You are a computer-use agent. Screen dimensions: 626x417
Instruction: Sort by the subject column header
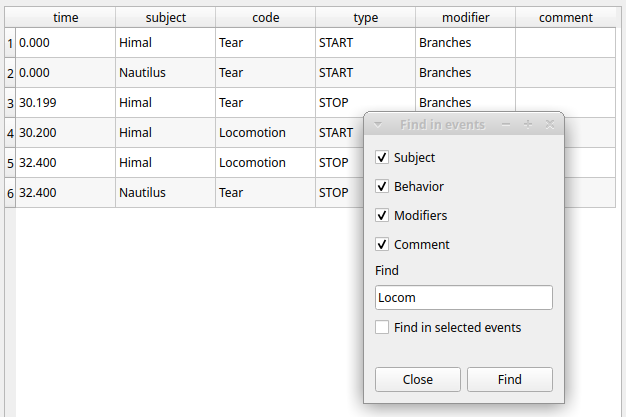click(166, 18)
